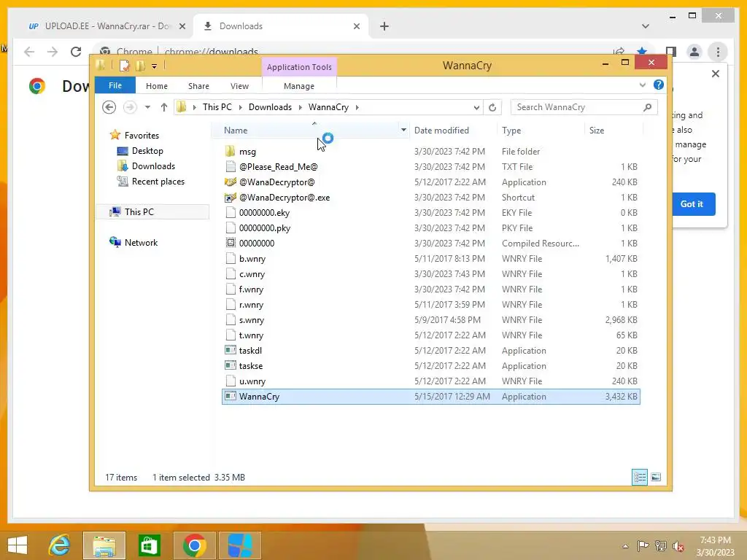The height and width of the screenshot is (560, 747).
Task: Sort by Size column header
Action: click(597, 130)
